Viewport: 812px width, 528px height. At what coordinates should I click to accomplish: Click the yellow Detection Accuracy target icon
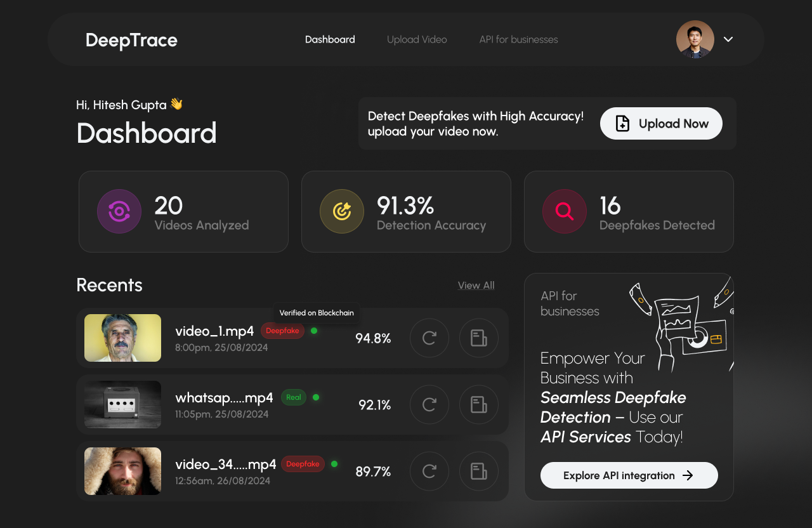(x=342, y=211)
